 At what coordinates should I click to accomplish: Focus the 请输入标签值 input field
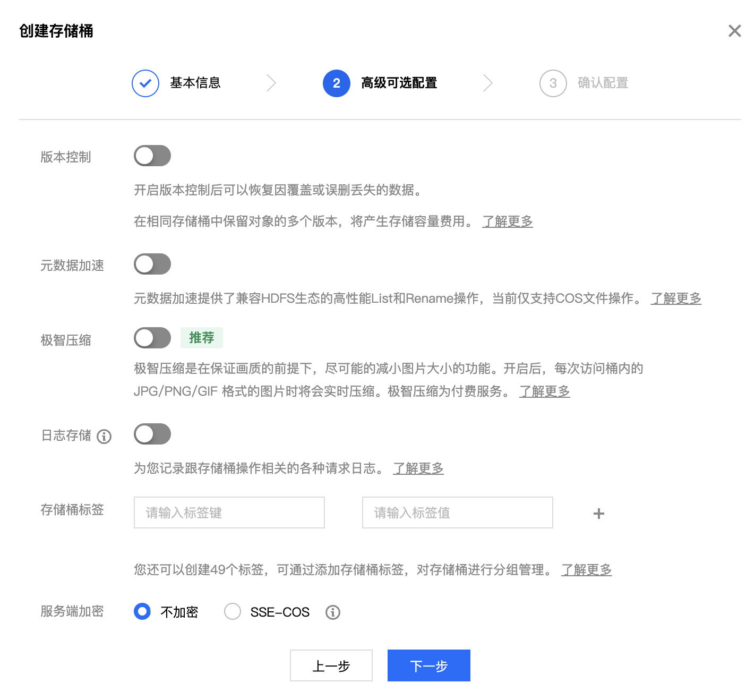(x=458, y=513)
